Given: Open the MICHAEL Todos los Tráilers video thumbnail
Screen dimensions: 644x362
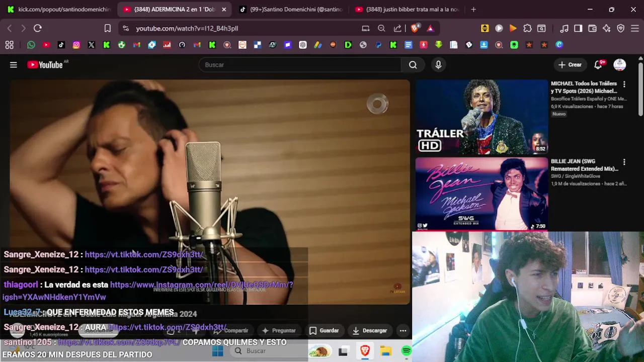Looking at the screenshot, I should (481, 117).
